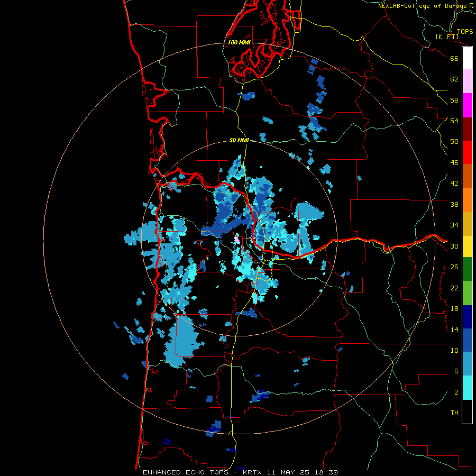
Task: Click the "34" legend value
Action: point(454,225)
